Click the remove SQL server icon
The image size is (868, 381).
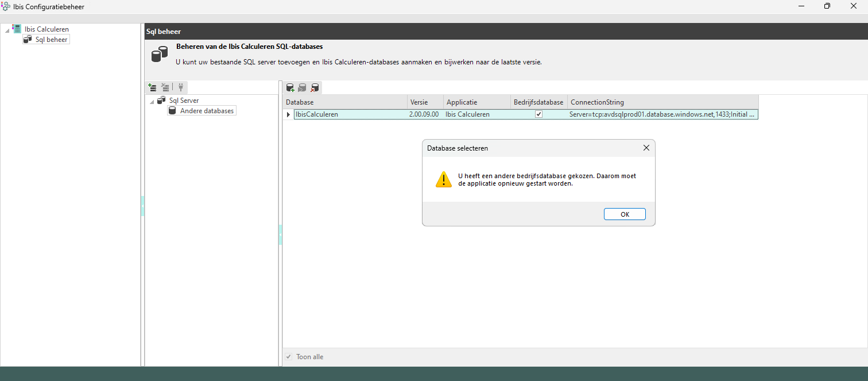165,87
